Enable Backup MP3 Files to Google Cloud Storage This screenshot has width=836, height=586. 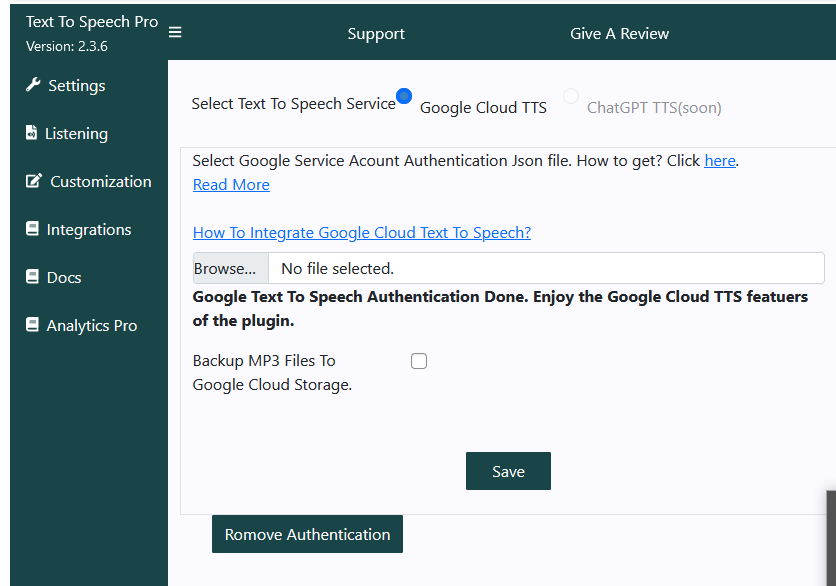point(419,361)
